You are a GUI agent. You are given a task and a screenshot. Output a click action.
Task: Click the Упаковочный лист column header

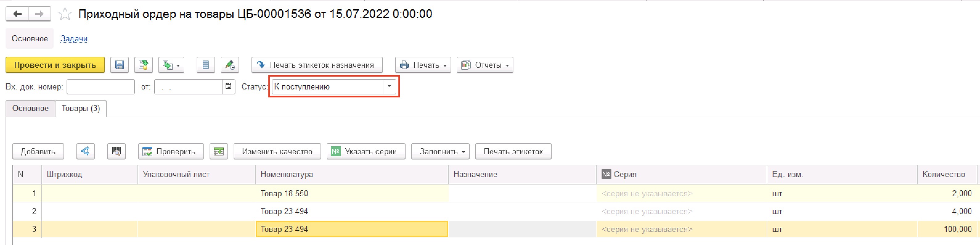click(x=196, y=175)
